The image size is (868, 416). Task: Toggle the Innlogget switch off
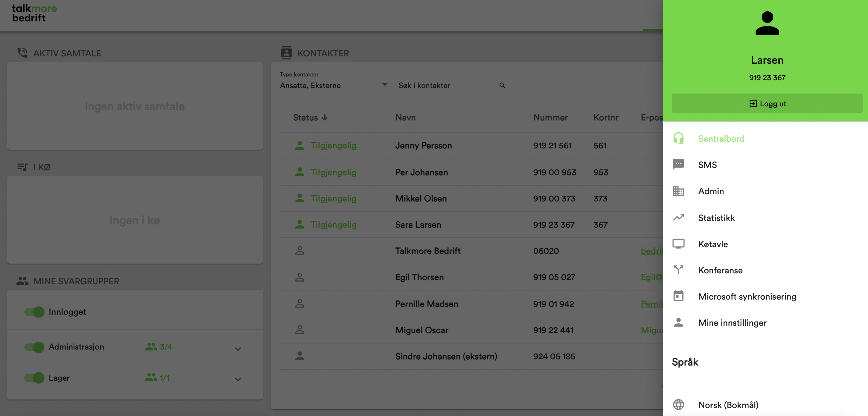(x=34, y=312)
